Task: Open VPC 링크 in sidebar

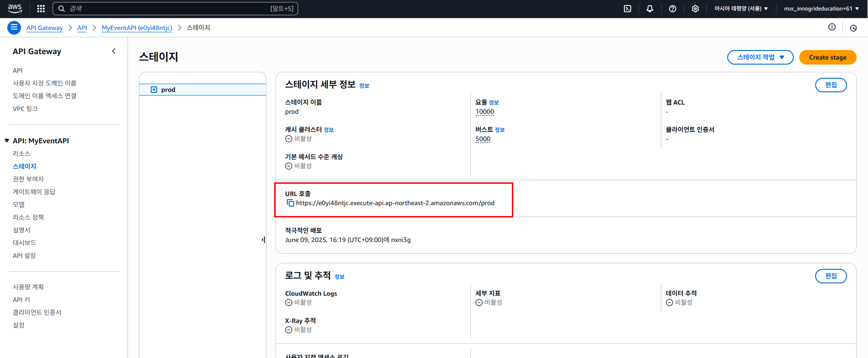Action: click(26, 109)
